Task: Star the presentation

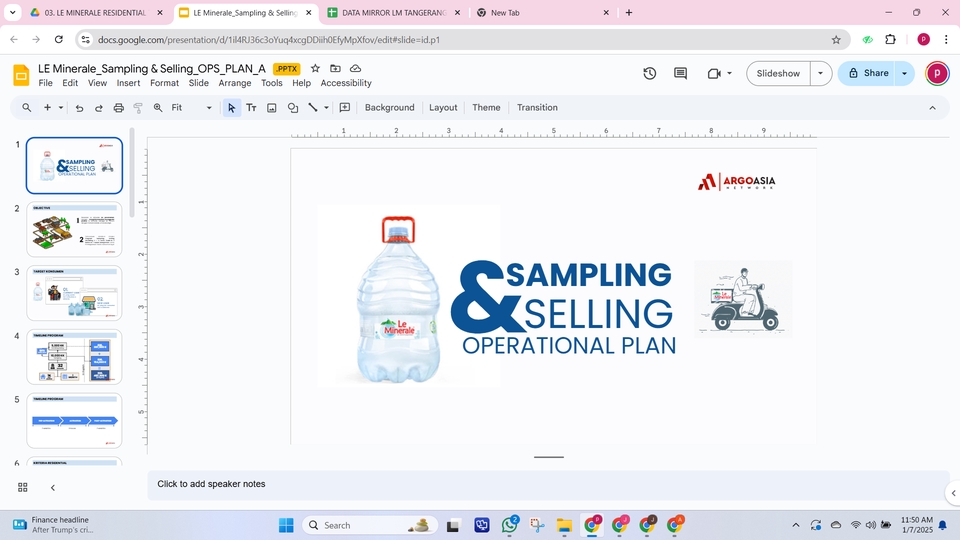Action: click(x=315, y=69)
